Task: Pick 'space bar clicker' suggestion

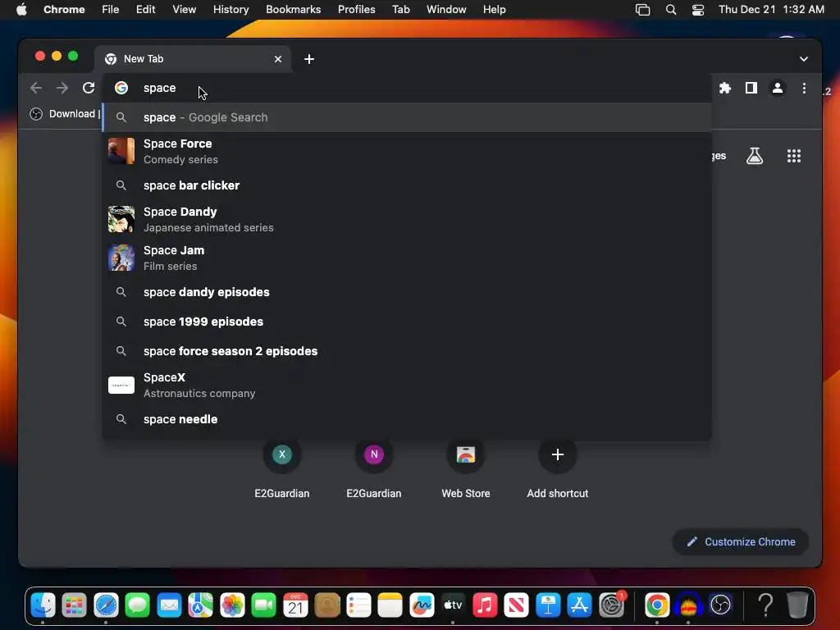Action: tap(407, 185)
